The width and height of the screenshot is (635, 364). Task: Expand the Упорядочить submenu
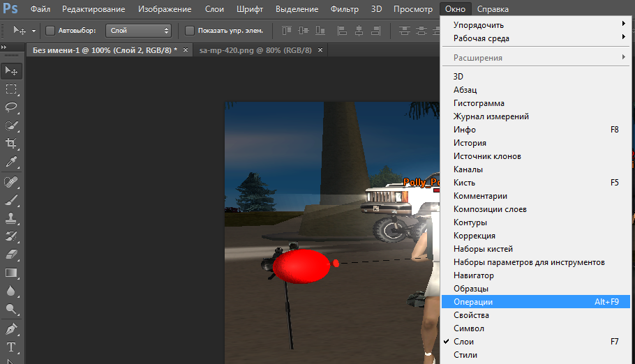click(x=536, y=24)
